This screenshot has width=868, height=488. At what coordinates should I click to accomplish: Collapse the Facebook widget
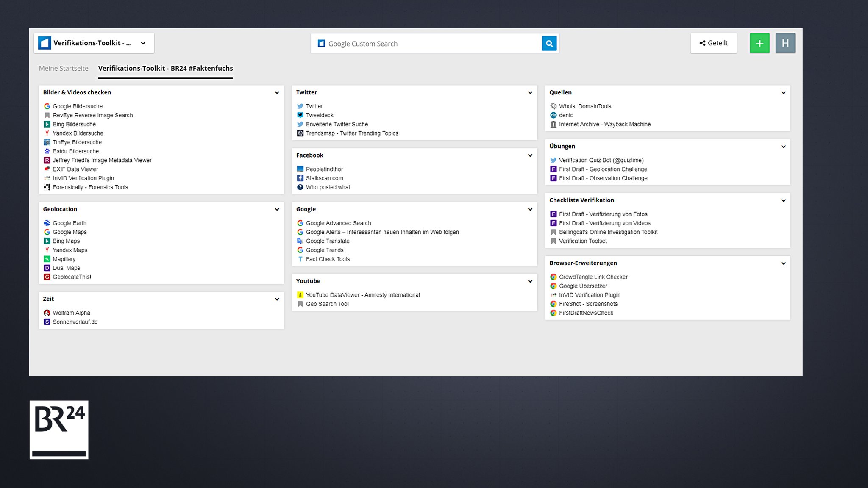530,155
